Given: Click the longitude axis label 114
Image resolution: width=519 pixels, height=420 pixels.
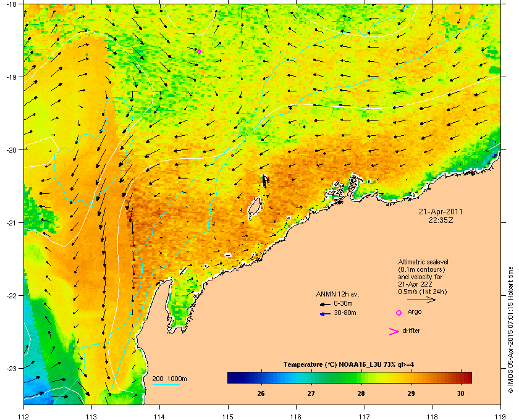Looking at the screenshot, I should coord(159,416).
